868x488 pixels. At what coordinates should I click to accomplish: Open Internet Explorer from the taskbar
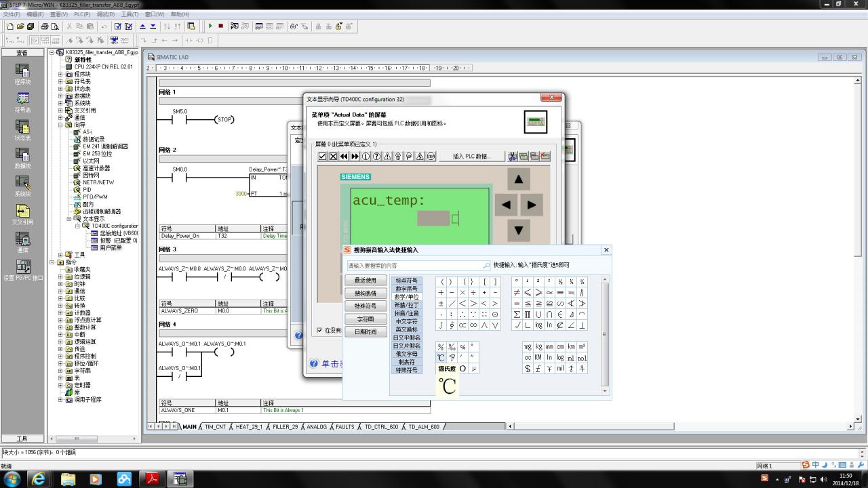[39, 479]
